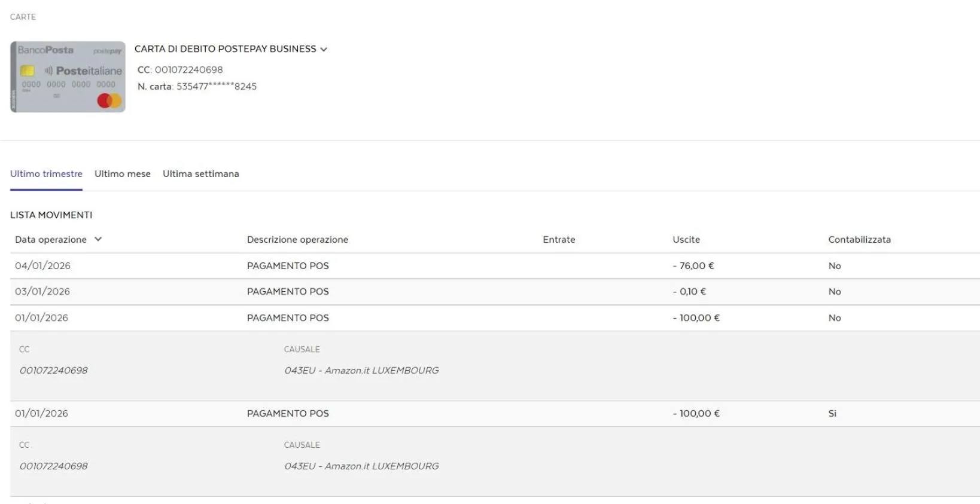Open the Ultimo trimestre tab
Screen dimensions: 980x504
pyautogui.click(x=46, y=174)
